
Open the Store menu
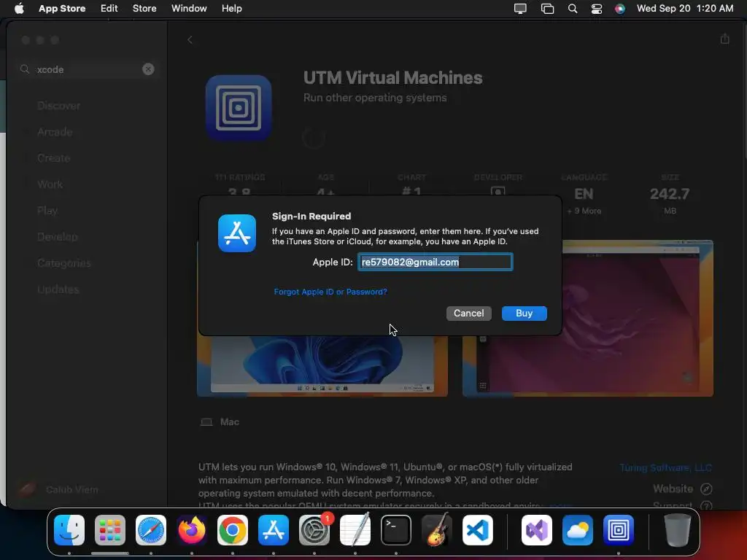pos(144,8)
